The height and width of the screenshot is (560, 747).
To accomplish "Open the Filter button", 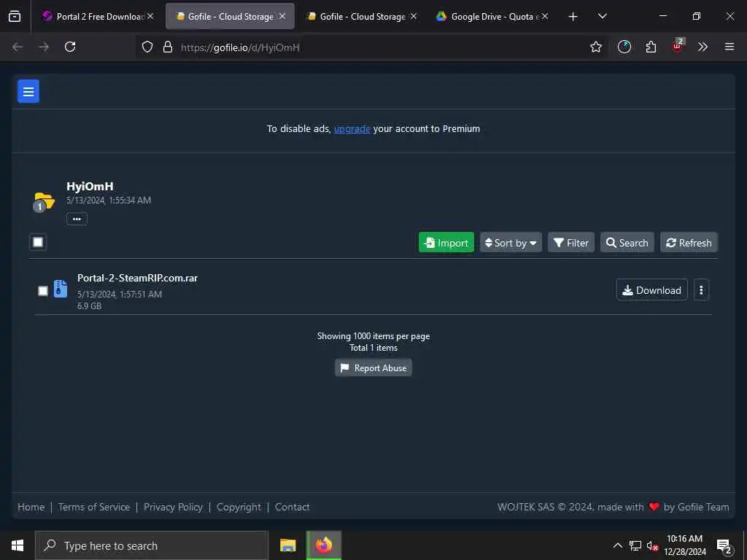I will 571,243.
